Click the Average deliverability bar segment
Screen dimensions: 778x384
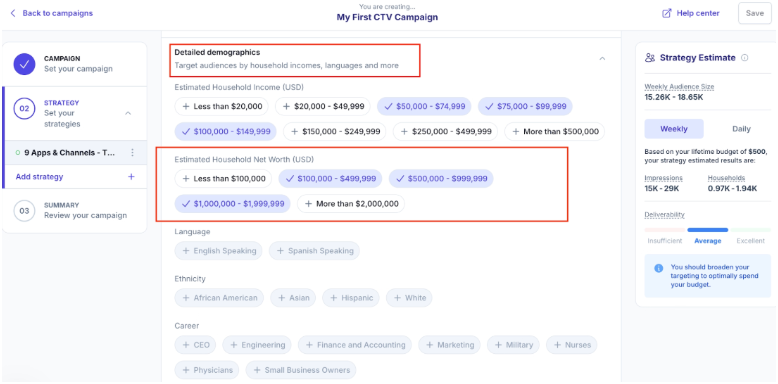[708, 230]
